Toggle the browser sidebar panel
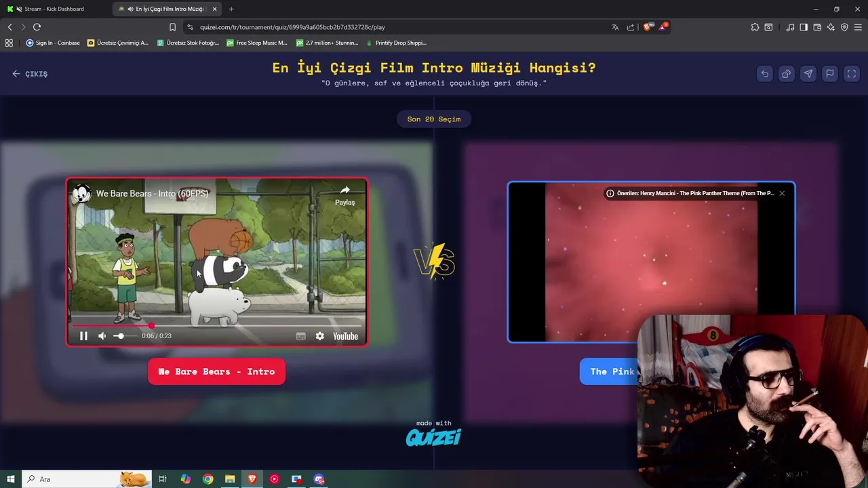The image size is (868, 488). (804, 27)
